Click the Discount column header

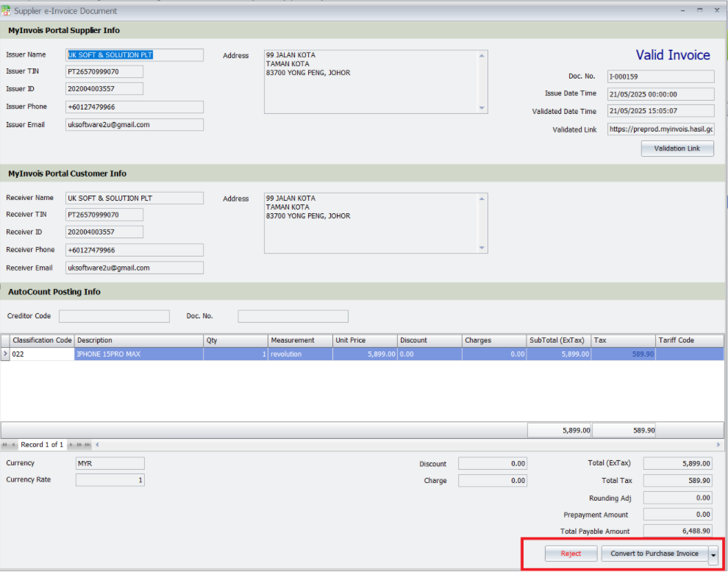tap(429, 340)
